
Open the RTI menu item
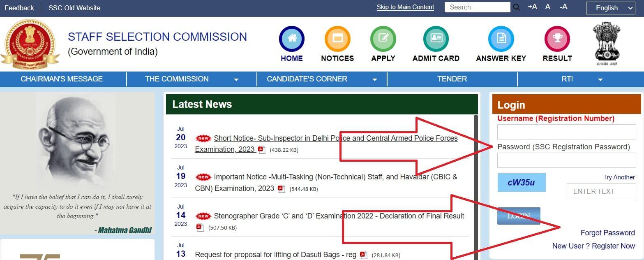tap(567, 79)
